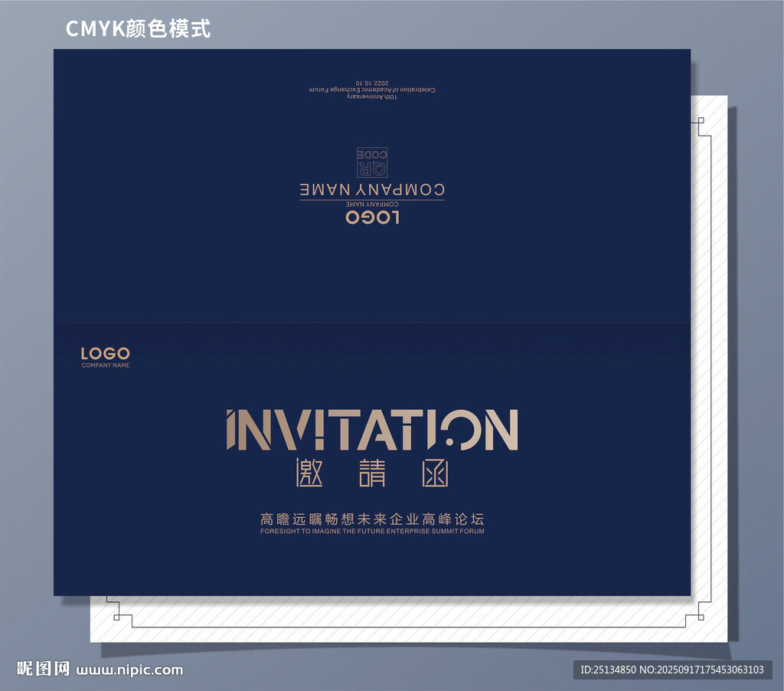Click "COMPANY NAME" beneath the upright LOGO
784x691 pixels.
click(106, 365)
